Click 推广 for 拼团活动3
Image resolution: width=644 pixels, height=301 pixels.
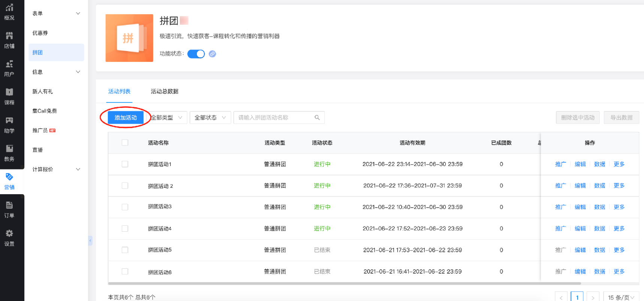tap(560, 207)
